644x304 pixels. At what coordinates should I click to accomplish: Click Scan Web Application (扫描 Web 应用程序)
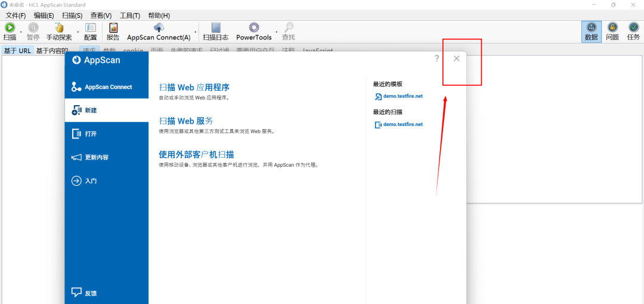194,88
